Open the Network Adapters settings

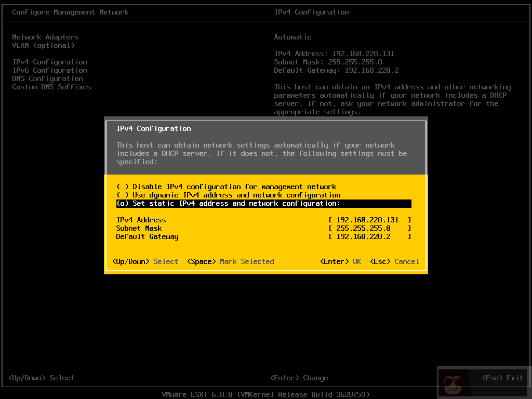click(45, 37)
